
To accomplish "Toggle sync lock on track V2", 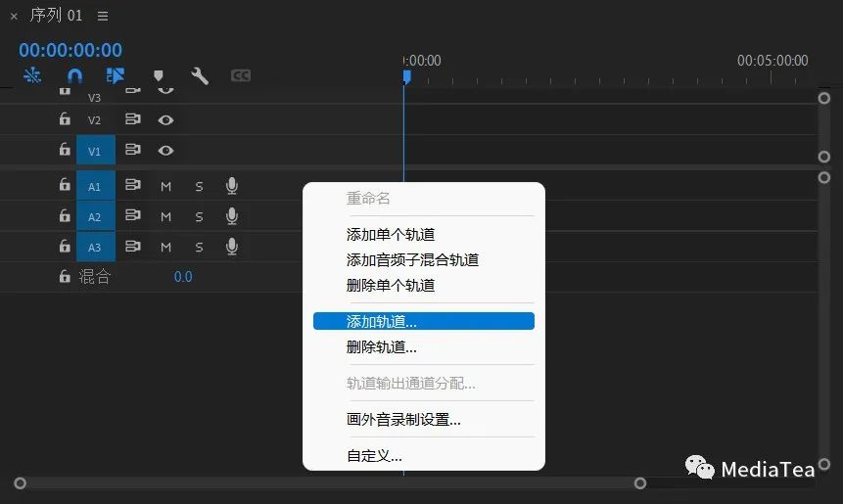I will click(x=133, y=118).
